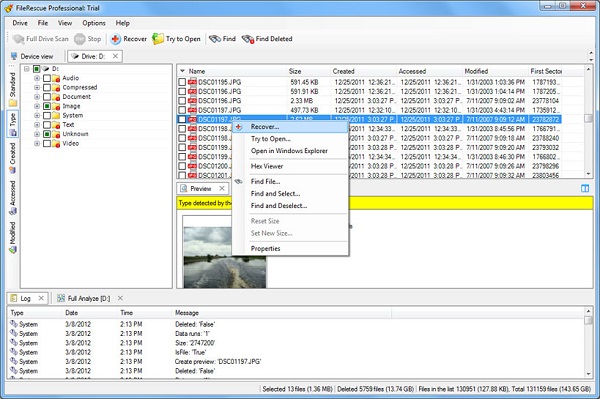
Task: Choose Find and Select... menu entry
Action: tap(290, 194)
